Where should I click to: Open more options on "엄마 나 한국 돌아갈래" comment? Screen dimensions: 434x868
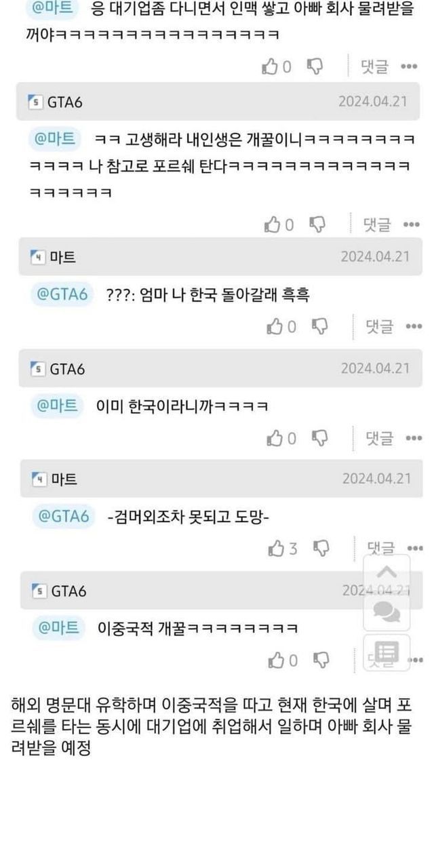tap(414, 328)
